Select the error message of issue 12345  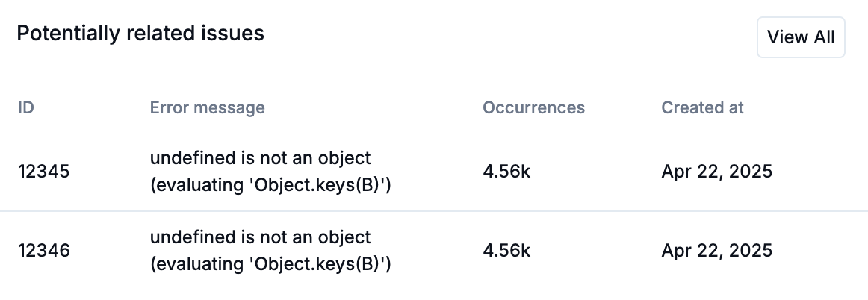coord(271,172)
